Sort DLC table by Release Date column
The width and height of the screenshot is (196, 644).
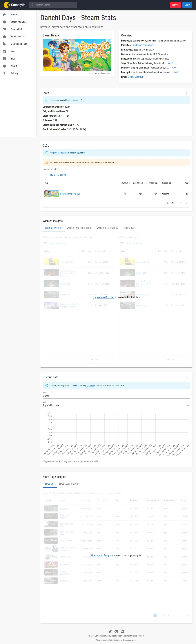167,183
